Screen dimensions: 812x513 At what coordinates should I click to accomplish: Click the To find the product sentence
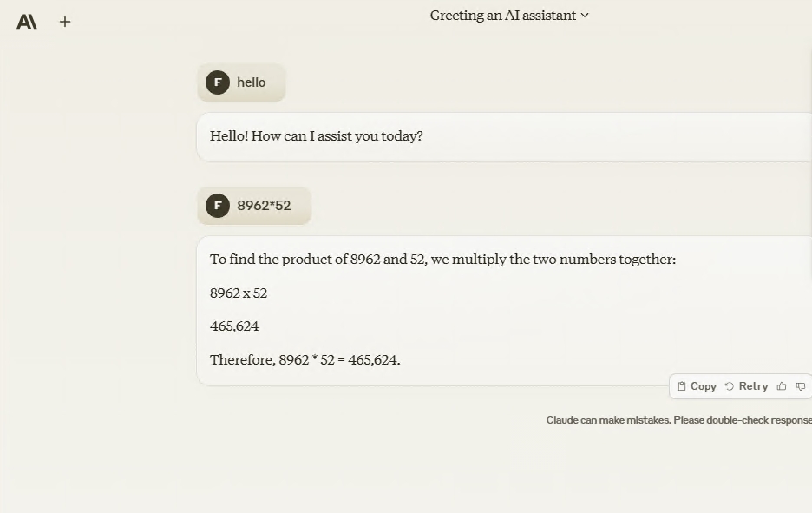click(442, 259)
